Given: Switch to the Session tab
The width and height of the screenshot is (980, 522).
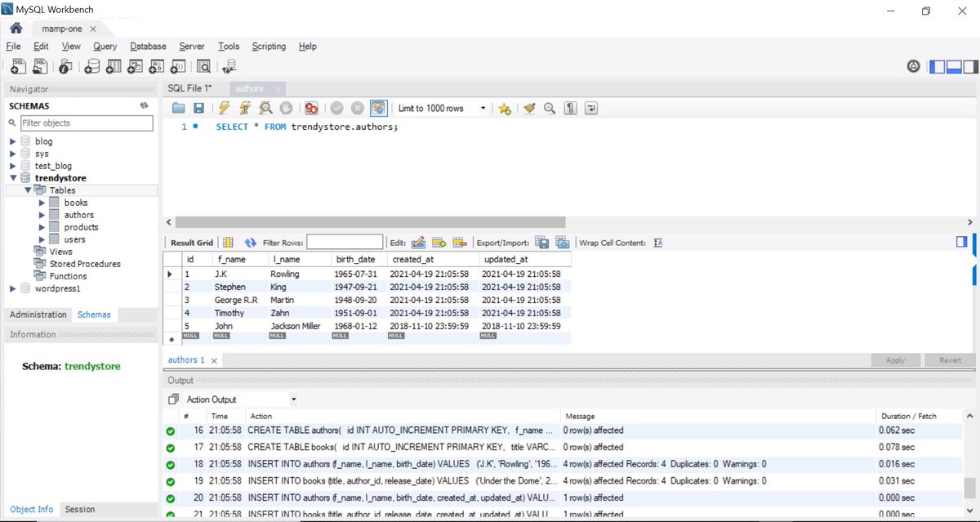Looking at the screenshot, I should coord(80,509).
